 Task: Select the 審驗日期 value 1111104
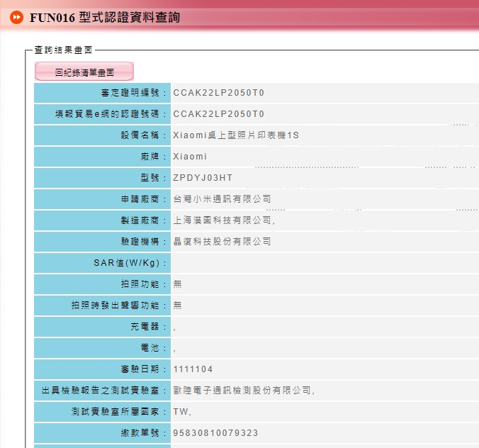point(193,369)
